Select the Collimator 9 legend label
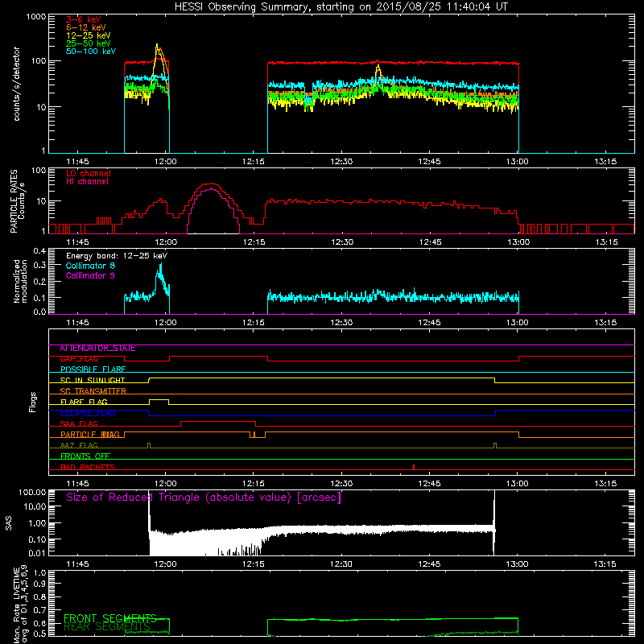Viewport: 644px width, 644px height. coord(90,275)
